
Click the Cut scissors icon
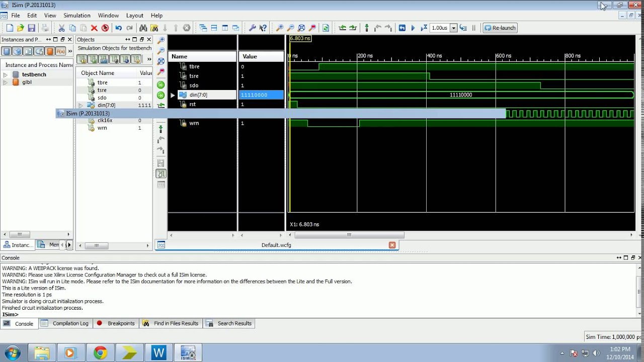pos(61,28)
